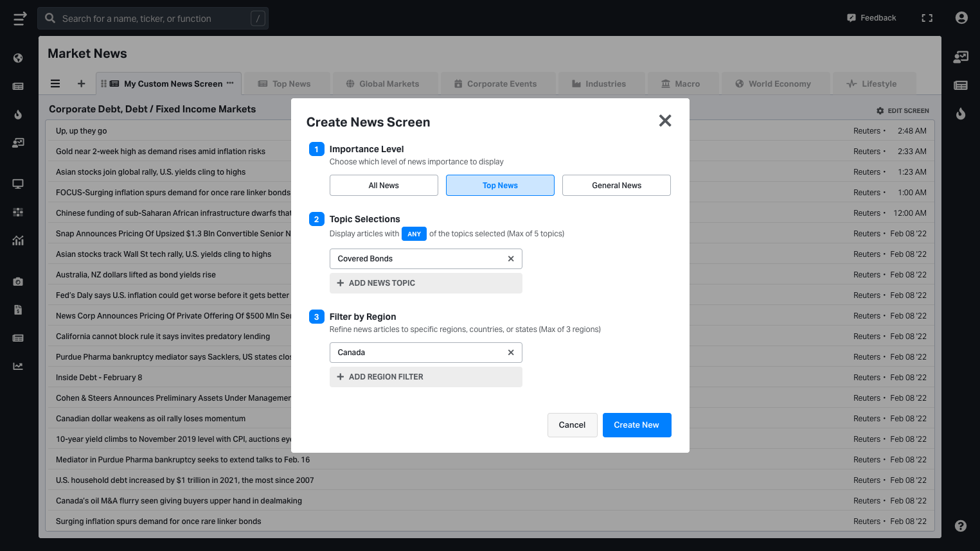This screenshot has height=551, width=980.
Task: Select the flame trending icon in left sidebar
Action: [x=19, y=115]
